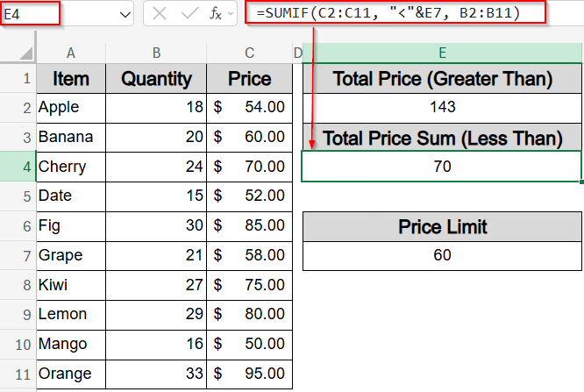Click Kiwi's quantity 27
Image resolution: width=584 pixels, height=392 pixels.
[156, 285]
